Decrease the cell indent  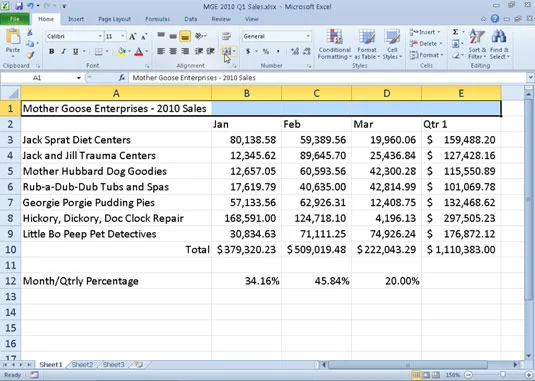[x=199, y=51]
